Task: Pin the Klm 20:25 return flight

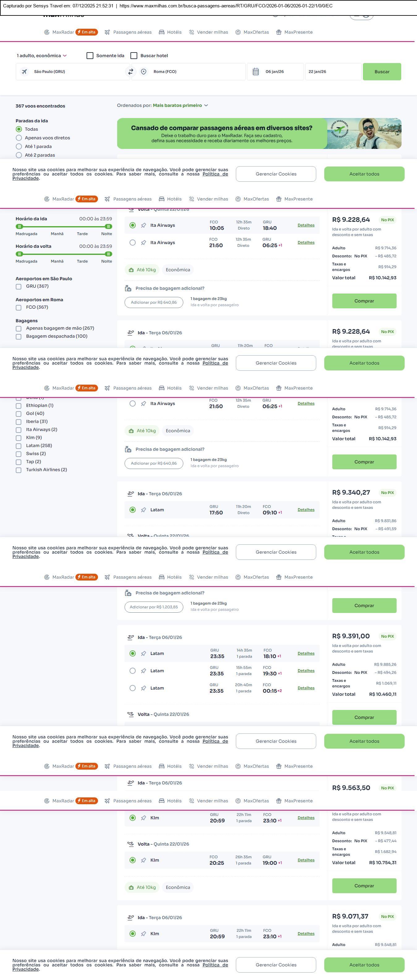Action: click(x=143, y=860)
